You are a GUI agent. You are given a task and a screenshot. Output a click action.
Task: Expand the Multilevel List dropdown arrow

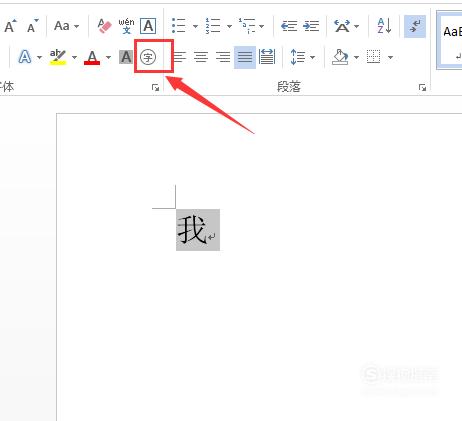point(262,26)
